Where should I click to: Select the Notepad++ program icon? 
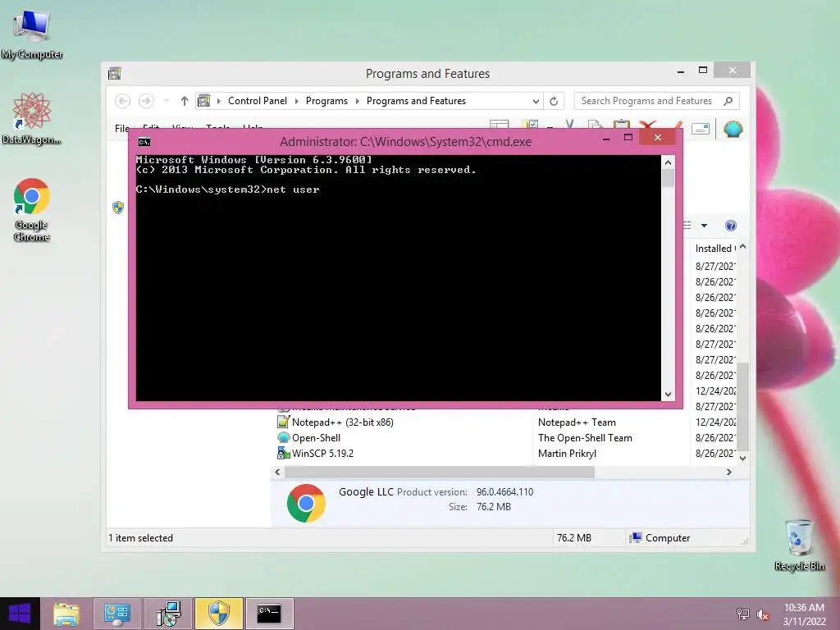[283, 422]
